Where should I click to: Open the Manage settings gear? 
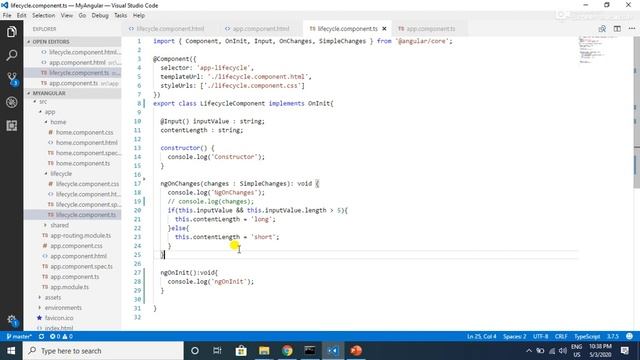pyautogui.click(x=11, y=320)
